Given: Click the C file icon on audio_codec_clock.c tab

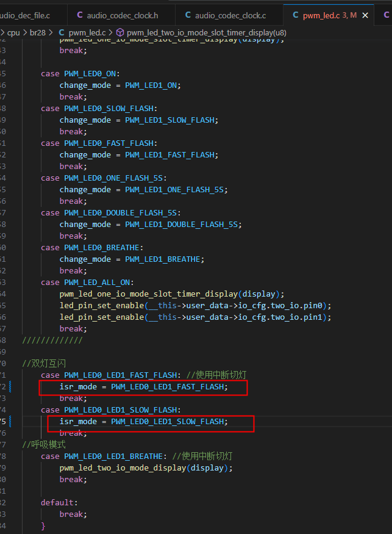Looking at the screenshot, I should (188, 15).
